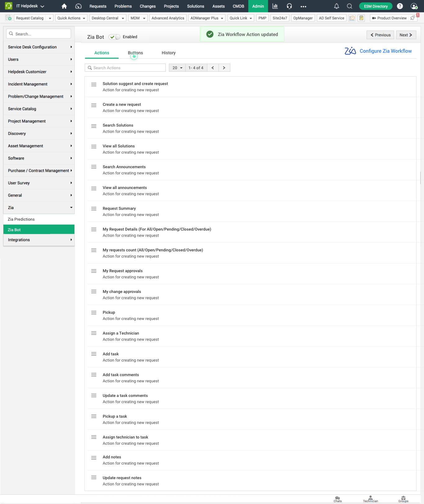The width and height of the screenshot is (424, 504).
Task: Open Solution suggest and create request action
Action: (x=135, y=84)
